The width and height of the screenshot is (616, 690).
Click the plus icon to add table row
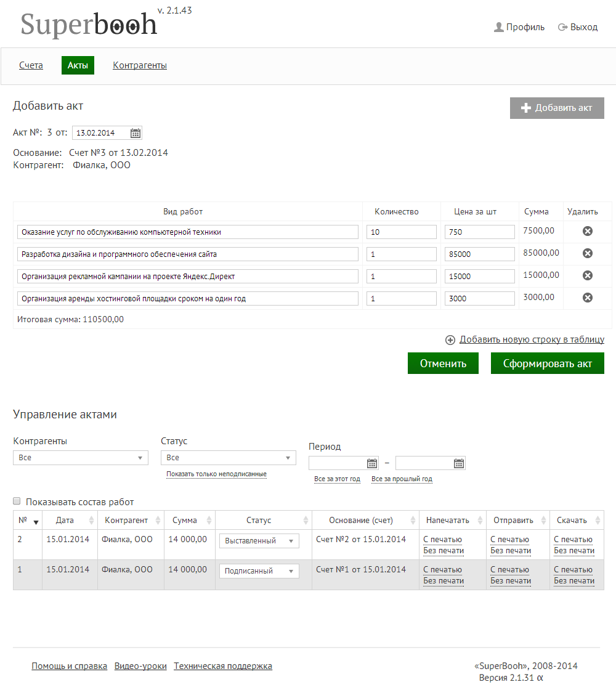tap(450, 339)
